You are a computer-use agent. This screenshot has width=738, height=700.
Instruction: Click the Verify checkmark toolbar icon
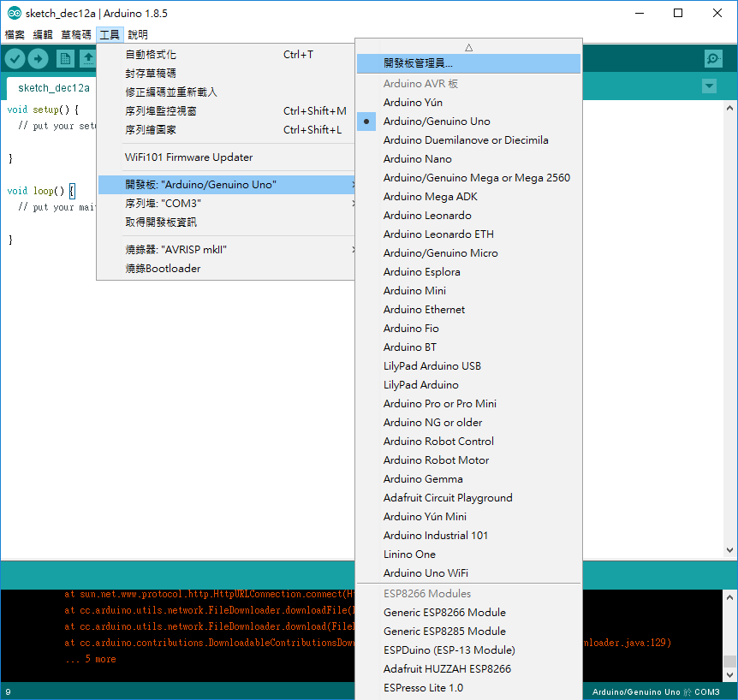pyautogui.click(x=15, y=59)
